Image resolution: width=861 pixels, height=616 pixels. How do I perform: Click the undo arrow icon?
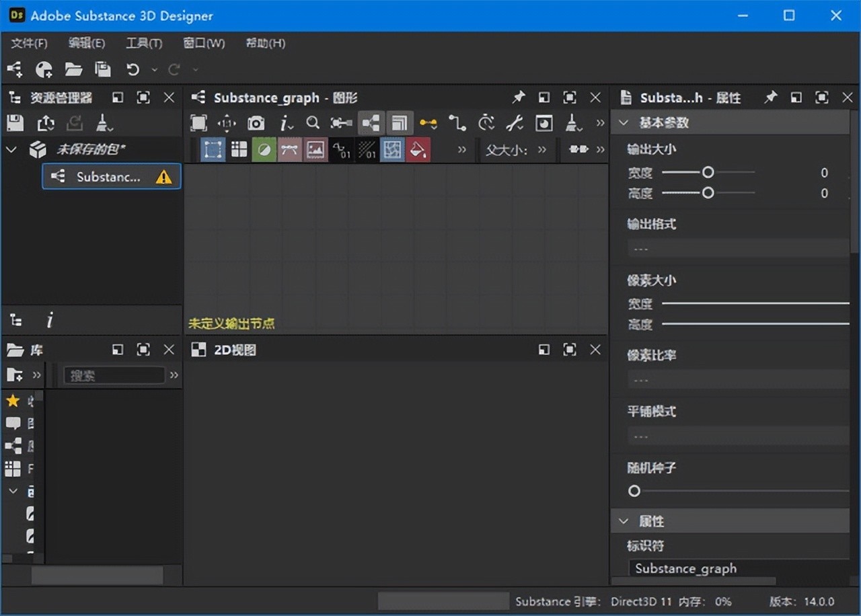click(133, 69)
